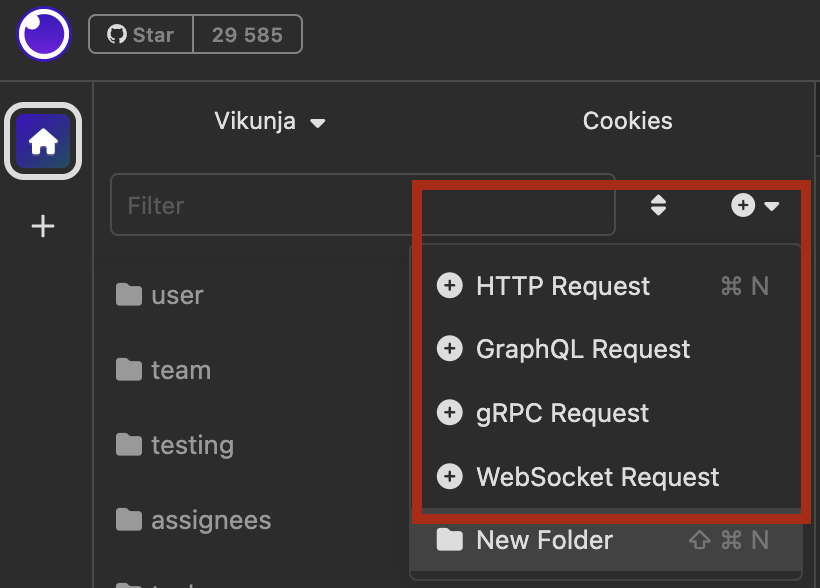Open the home dashboard icon
This screenshot has width=820, height=588.
coord(43,142)
